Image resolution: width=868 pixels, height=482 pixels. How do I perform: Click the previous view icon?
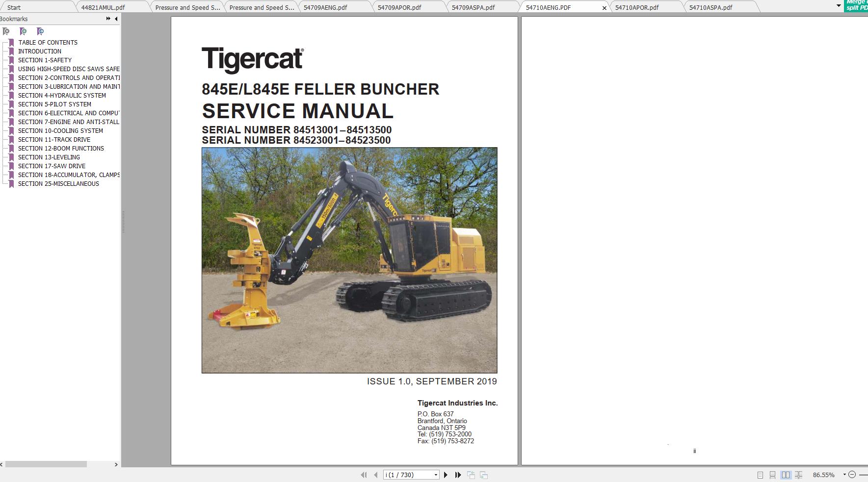coord(471,475)
